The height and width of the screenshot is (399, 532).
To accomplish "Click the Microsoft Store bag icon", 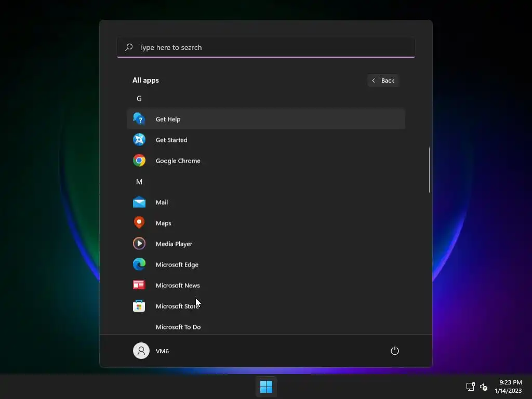I will point(139,306).
